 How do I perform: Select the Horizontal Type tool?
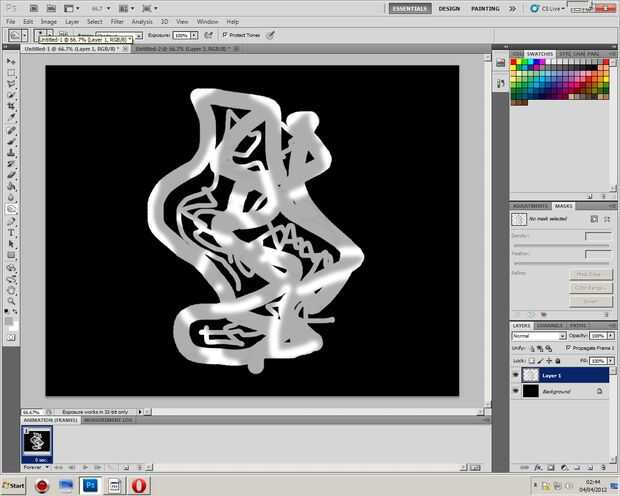point(11,233)
